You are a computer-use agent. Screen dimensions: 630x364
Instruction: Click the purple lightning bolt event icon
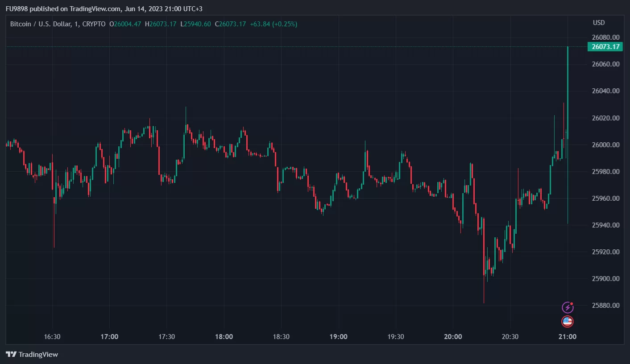567,307
